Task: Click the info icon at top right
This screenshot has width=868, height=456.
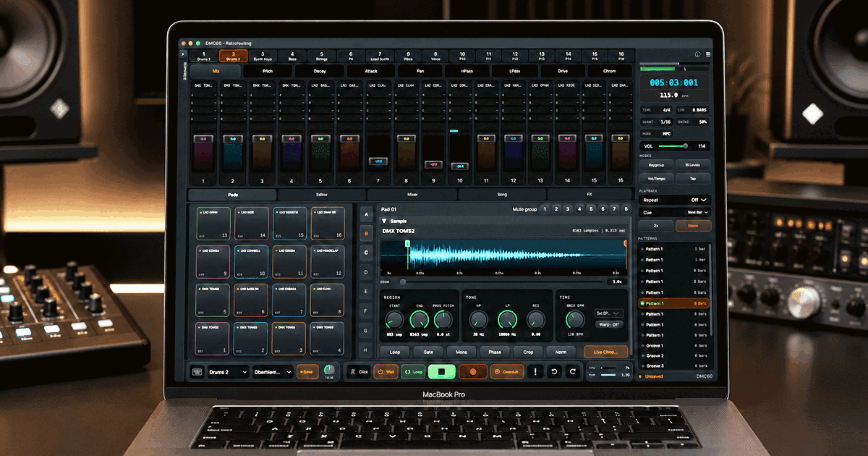Action: [698, 54]
